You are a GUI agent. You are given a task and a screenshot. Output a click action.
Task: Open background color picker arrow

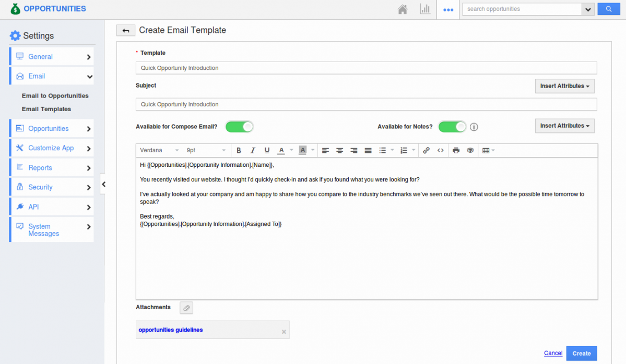[313, 150]
